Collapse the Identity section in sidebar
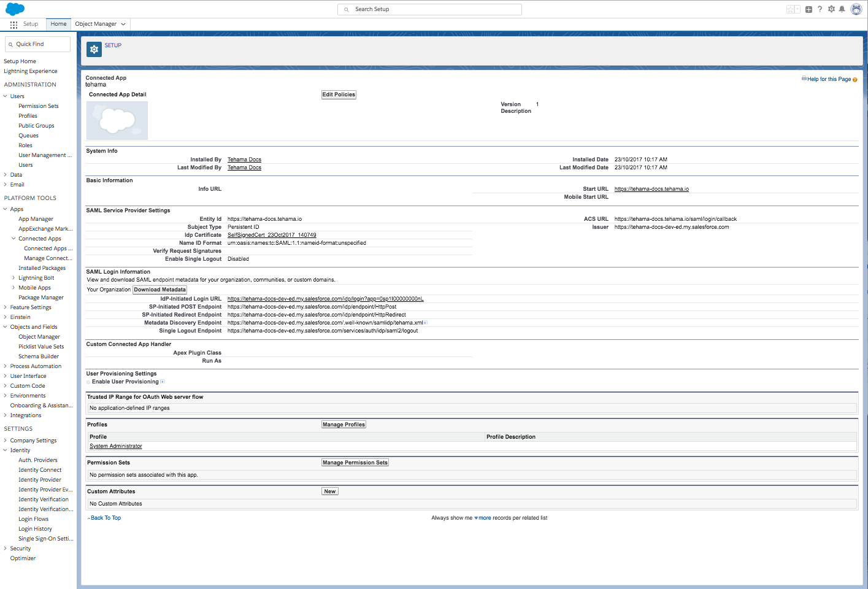 (6, 450)
